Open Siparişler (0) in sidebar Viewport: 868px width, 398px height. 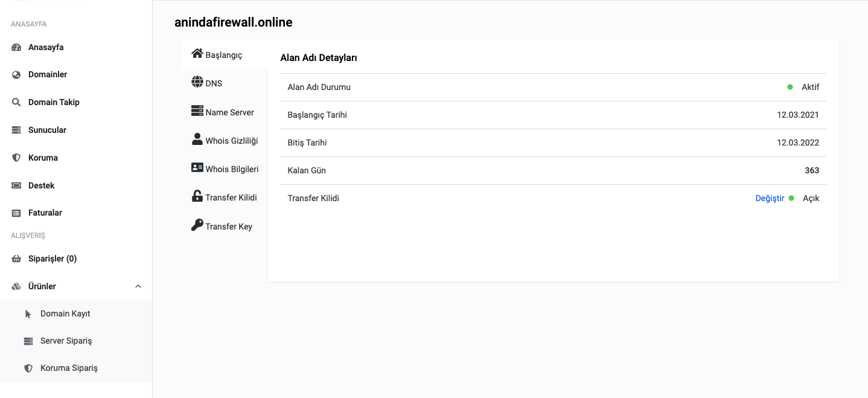(53, 258)
